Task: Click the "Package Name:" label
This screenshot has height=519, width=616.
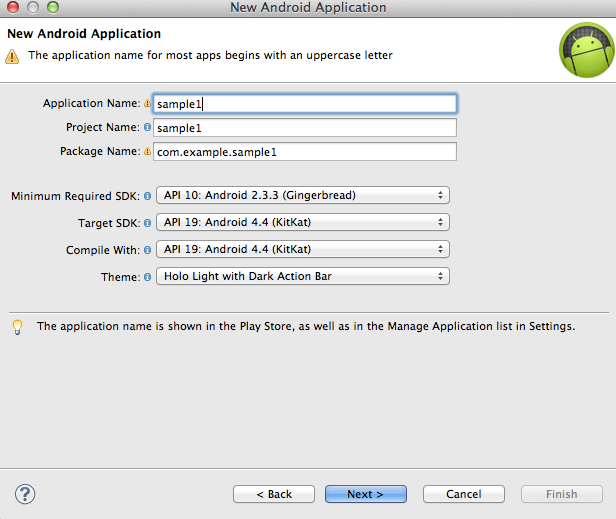Action: tap(100, 151)
